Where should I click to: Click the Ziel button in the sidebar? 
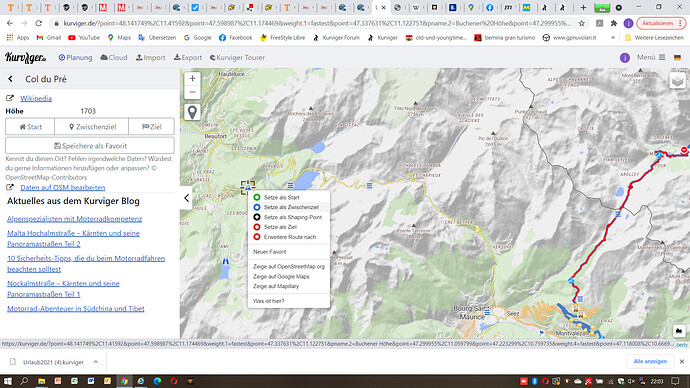pyautogui.click(x=151, y=127)
